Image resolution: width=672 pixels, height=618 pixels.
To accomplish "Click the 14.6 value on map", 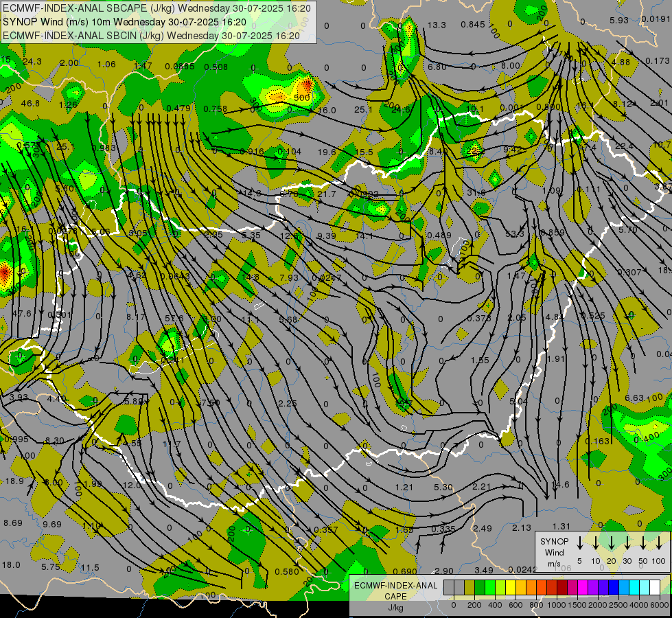I will [x=561, y=485].
